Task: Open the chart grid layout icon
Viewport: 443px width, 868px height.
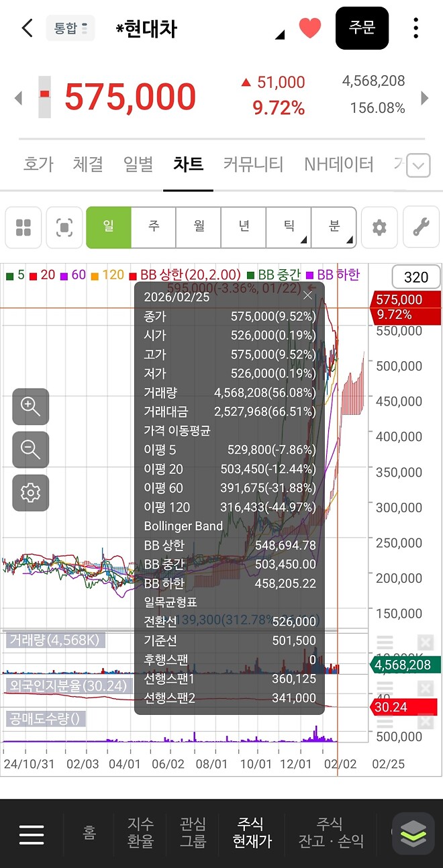Action: tap(23, 228)
